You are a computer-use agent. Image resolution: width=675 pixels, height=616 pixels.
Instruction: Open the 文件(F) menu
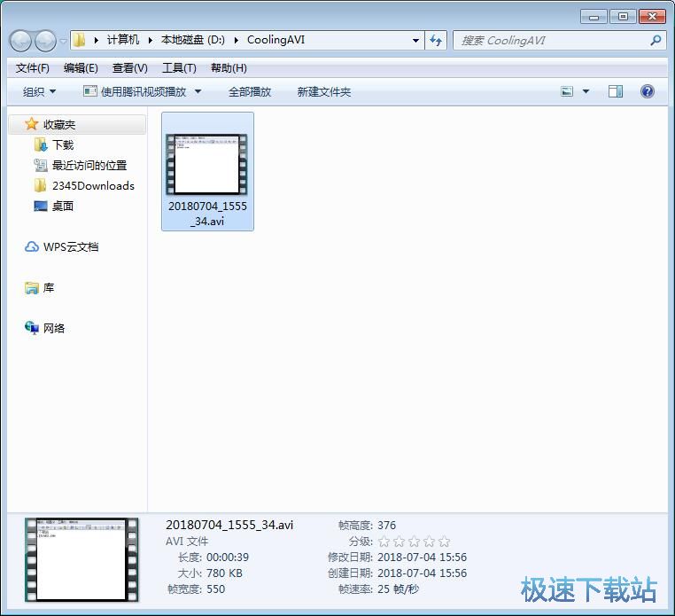[32, 68]
